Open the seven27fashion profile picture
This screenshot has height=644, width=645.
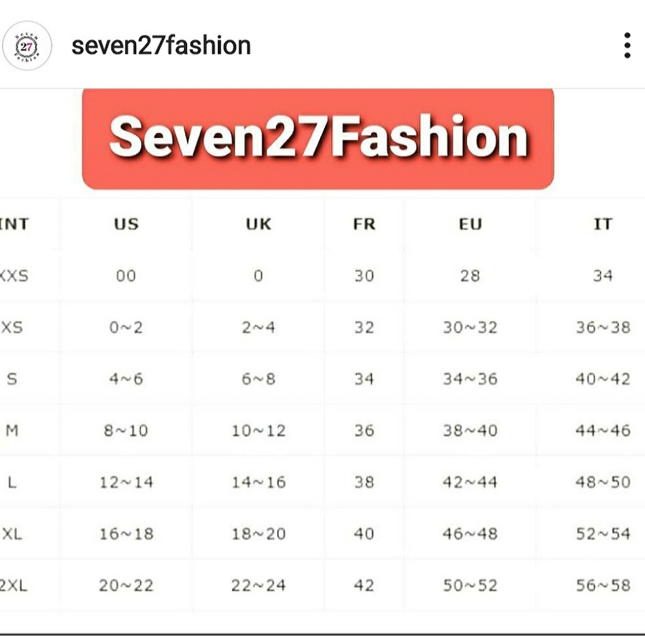27,45
